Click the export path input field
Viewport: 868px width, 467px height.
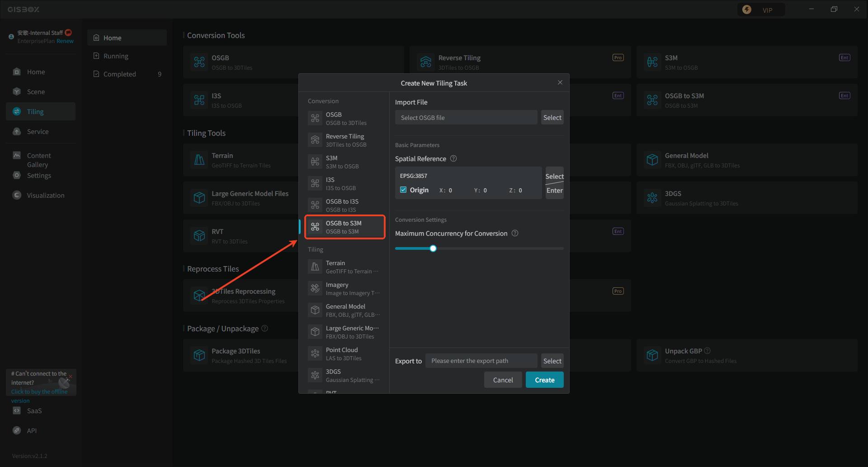click(481, 361)
